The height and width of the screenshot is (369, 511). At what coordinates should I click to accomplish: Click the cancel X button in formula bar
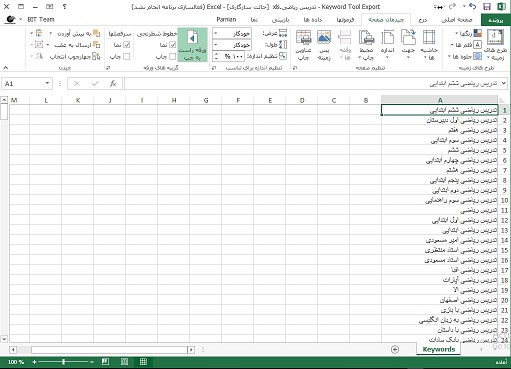tap(77, 83)
